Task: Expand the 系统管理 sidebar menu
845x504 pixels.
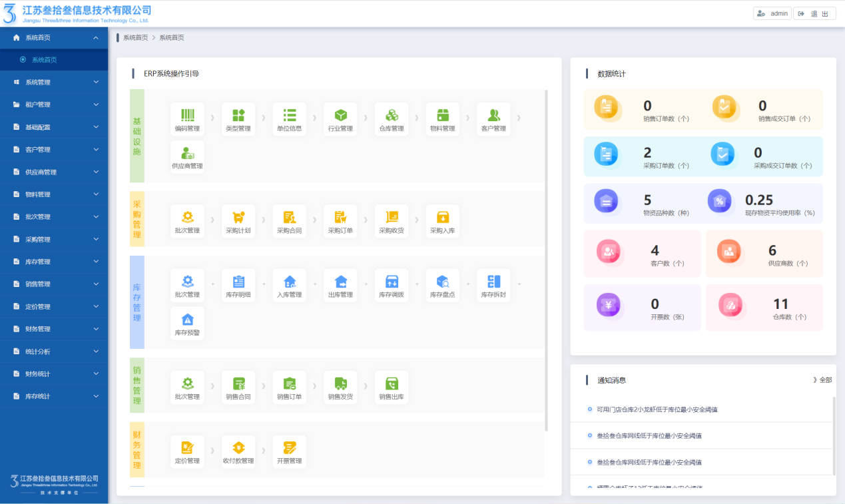Action: tap(54, 82)
